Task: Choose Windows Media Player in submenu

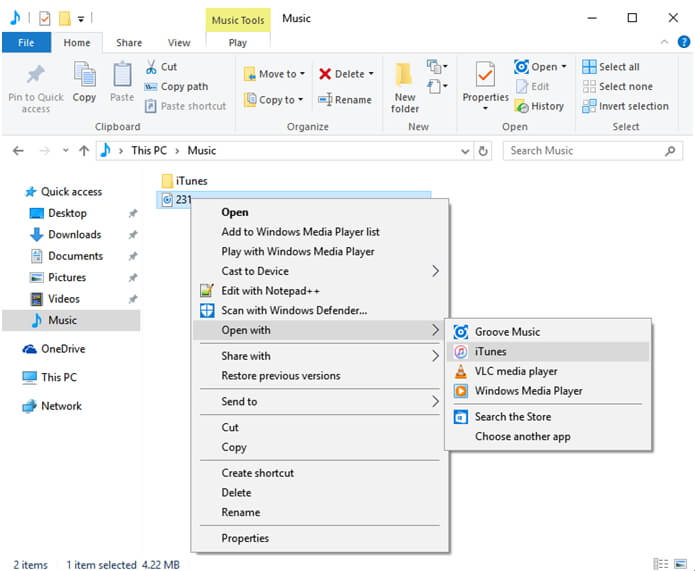Action: tap(549, 391)
